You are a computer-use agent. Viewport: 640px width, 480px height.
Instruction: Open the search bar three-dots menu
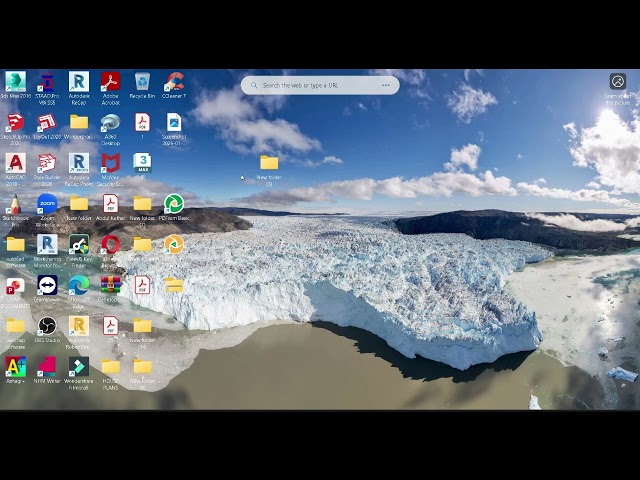click(386, 85)
